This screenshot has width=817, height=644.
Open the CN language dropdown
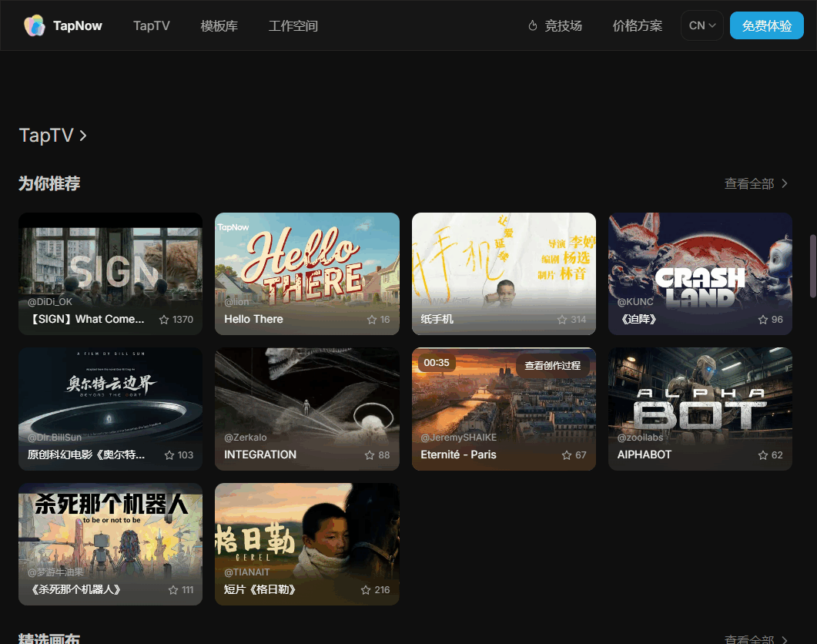pos(701,25)
